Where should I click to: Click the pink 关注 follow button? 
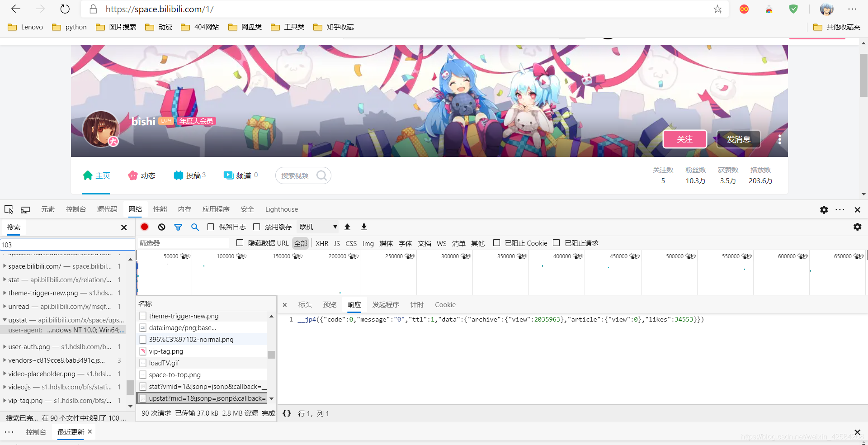685,139
